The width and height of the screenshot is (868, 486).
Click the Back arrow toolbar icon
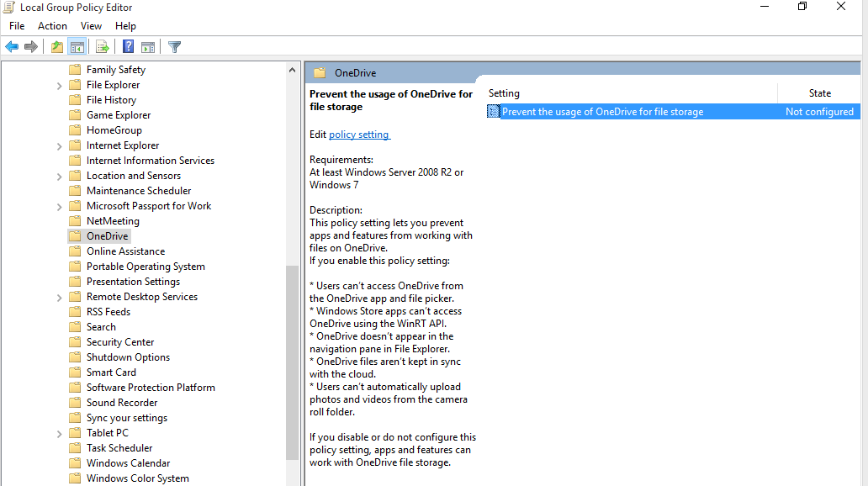12,47
